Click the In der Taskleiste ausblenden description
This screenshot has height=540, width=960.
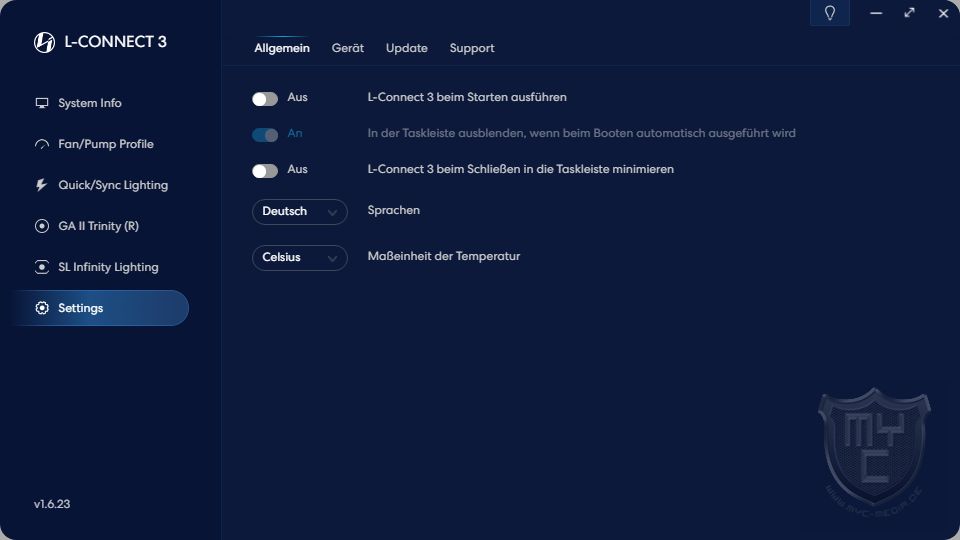pos(582,133)
